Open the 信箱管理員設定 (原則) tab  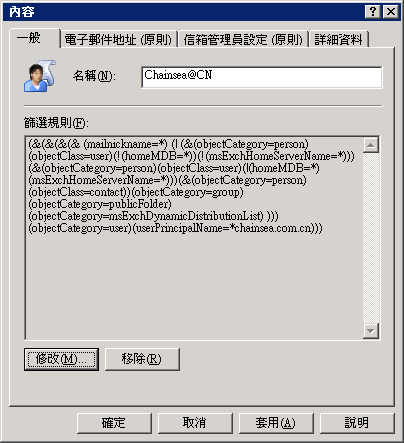(x=243, y=40)
